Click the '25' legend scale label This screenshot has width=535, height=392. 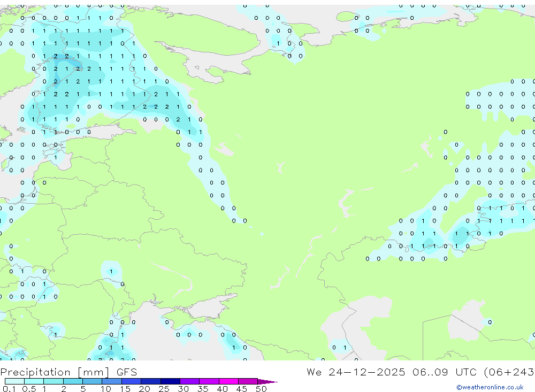pos(164,389)
